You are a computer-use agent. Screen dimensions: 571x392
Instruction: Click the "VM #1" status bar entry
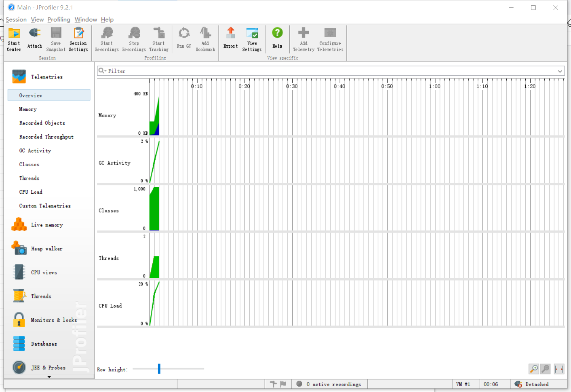click(x=463, y=384)
